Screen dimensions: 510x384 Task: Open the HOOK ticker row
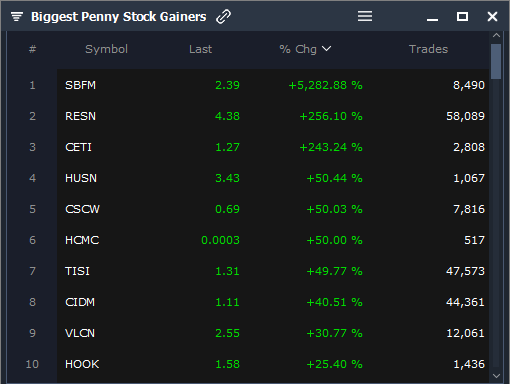pos(273,364)
